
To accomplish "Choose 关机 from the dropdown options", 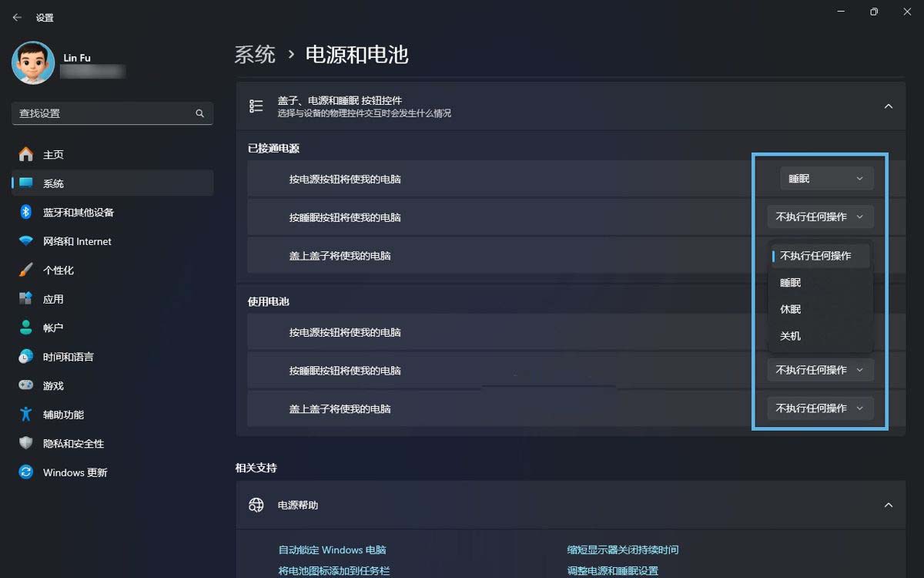I will (x=791, y=336).
